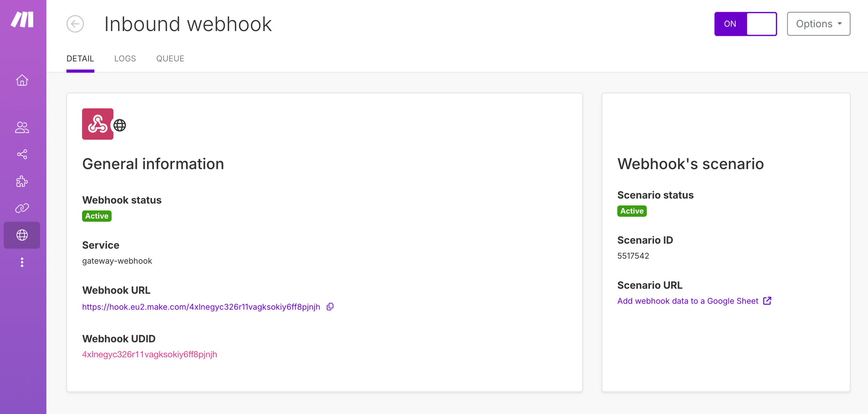Switch the webhook ON toggle off

point(746,24)
